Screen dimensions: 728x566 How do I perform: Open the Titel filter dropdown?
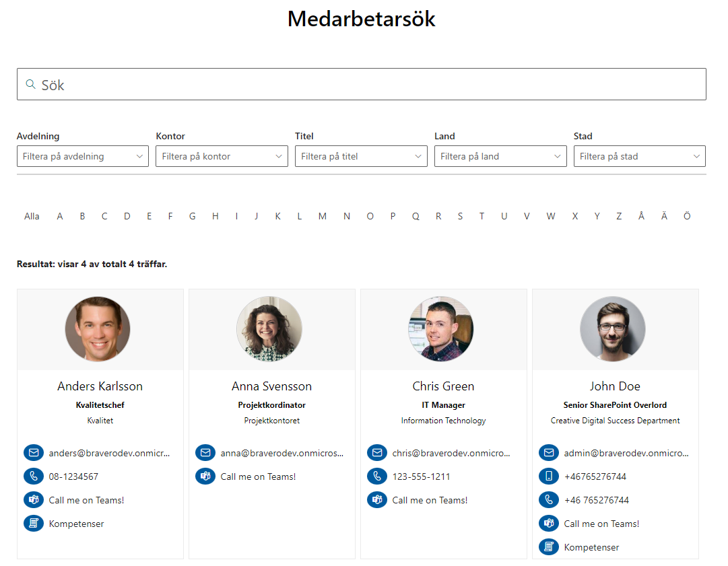point(361,156)
